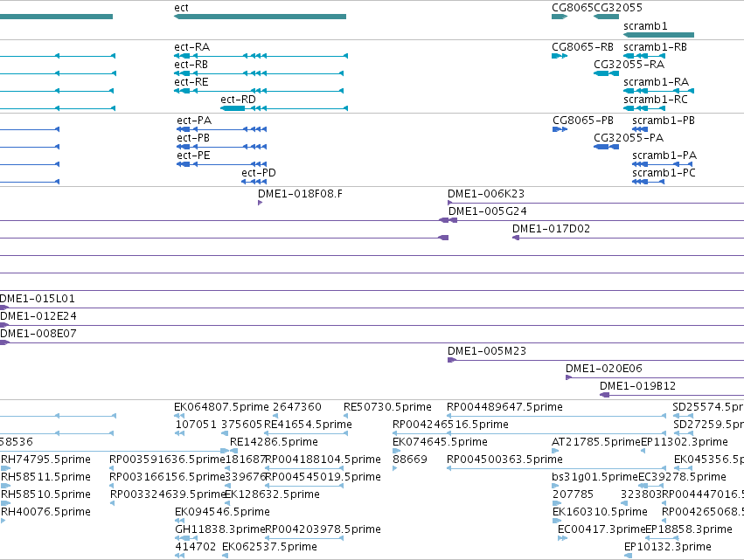The width and height of the screenshot is (744, 560).
Task: Click EST RP004246516.5prime
Action: (450, 425)
